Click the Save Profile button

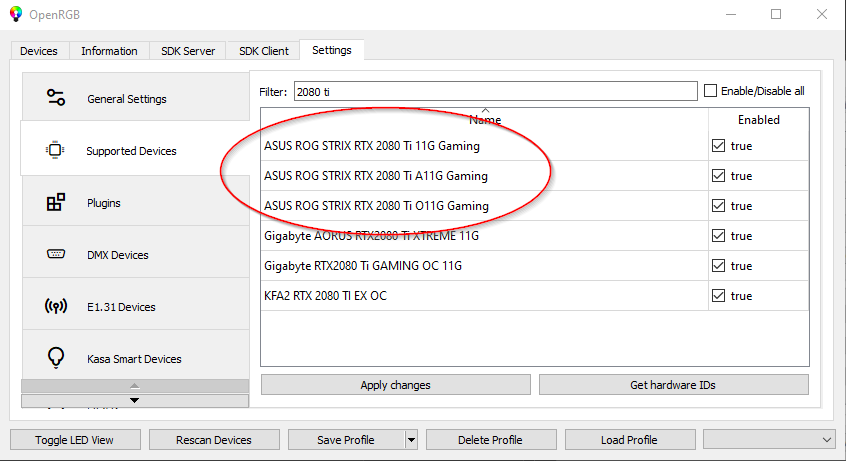click(x=346, y=440)
